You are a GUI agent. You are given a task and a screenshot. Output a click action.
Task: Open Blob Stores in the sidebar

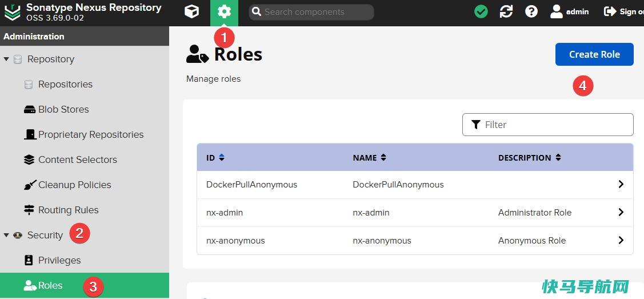63,109
